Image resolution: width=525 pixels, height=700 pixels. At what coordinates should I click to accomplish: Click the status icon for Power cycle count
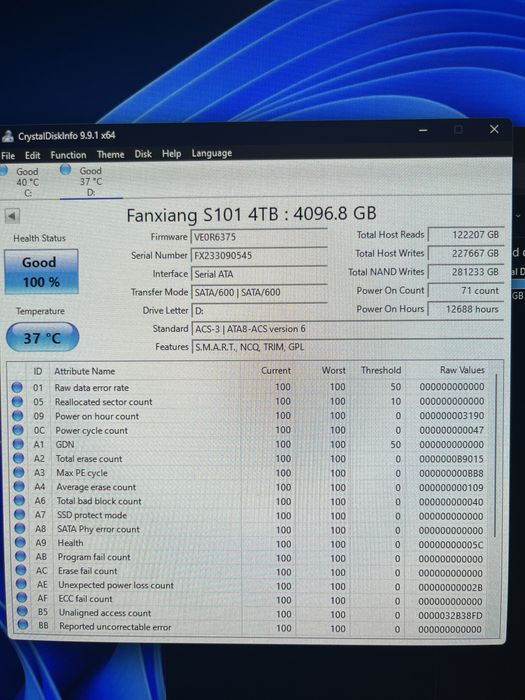(18, 430)
